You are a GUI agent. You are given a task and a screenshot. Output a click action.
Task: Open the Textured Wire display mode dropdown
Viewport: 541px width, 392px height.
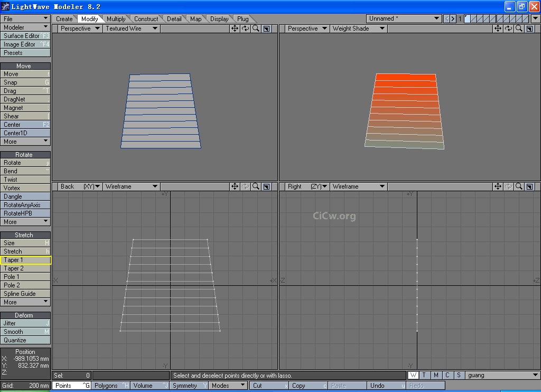click(132, 29)
